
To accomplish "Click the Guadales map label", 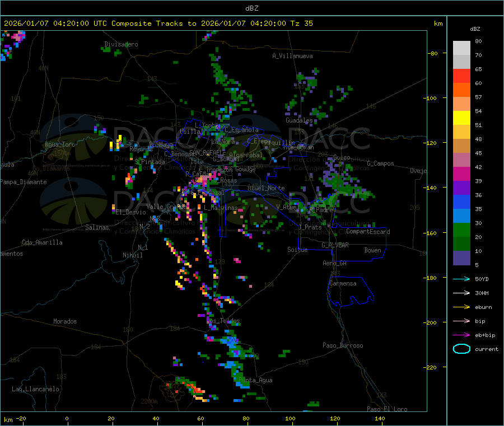I will (299, 120).
